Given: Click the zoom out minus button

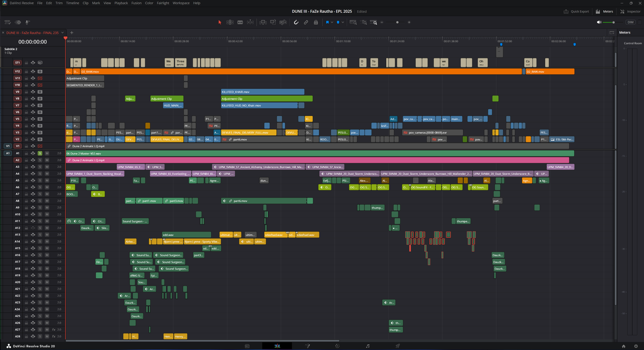Looking at the screenshot, I should (x=382, y=23).
